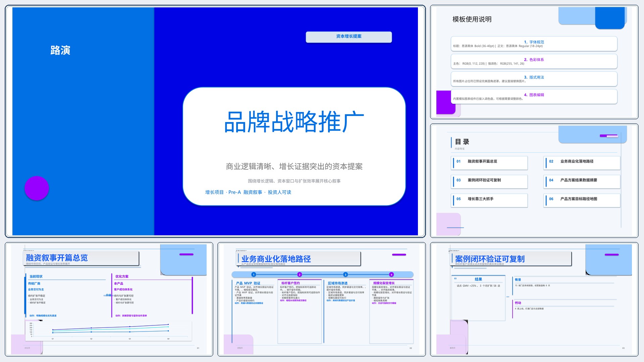
Task: Select the 区域市场渗透 stage heading
Action: click(338, 283)
